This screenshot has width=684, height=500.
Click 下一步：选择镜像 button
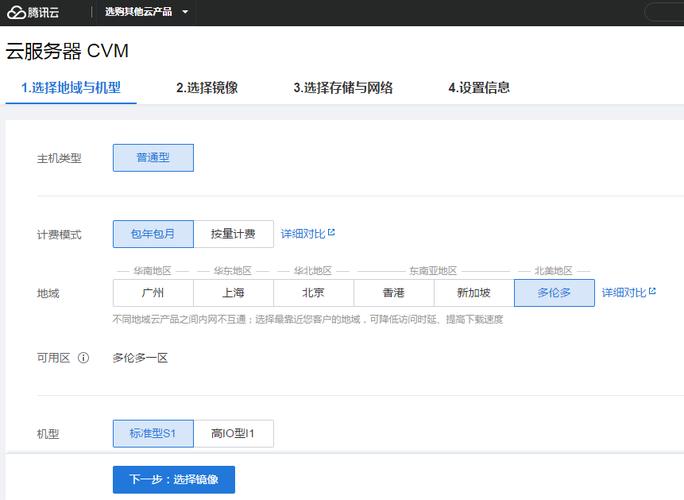tap(174, 479)
